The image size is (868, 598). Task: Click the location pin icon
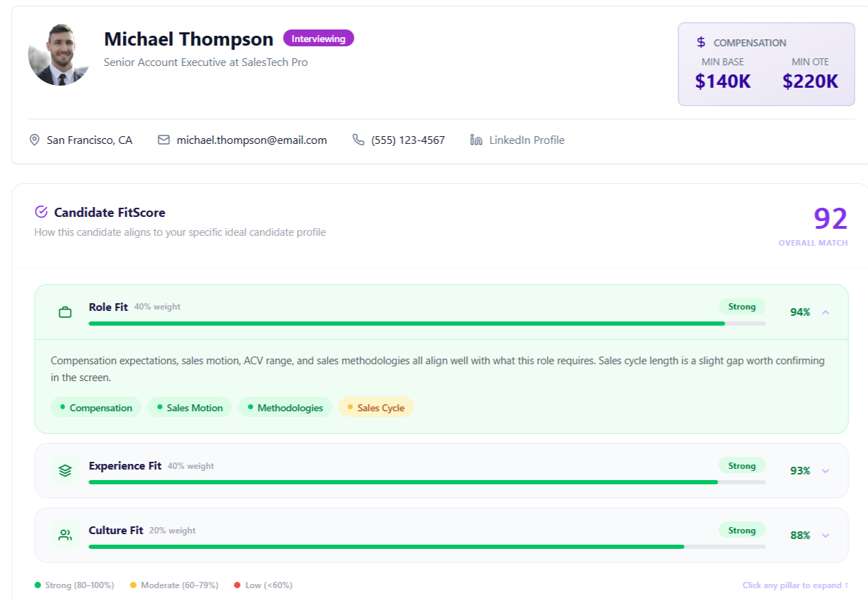[x=34, y=140]
